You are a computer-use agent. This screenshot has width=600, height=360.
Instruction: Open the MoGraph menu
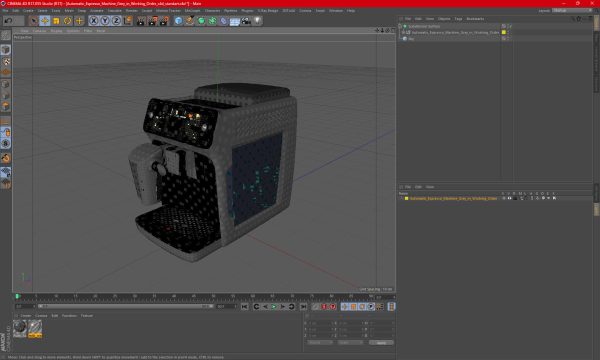coord(192,11)
